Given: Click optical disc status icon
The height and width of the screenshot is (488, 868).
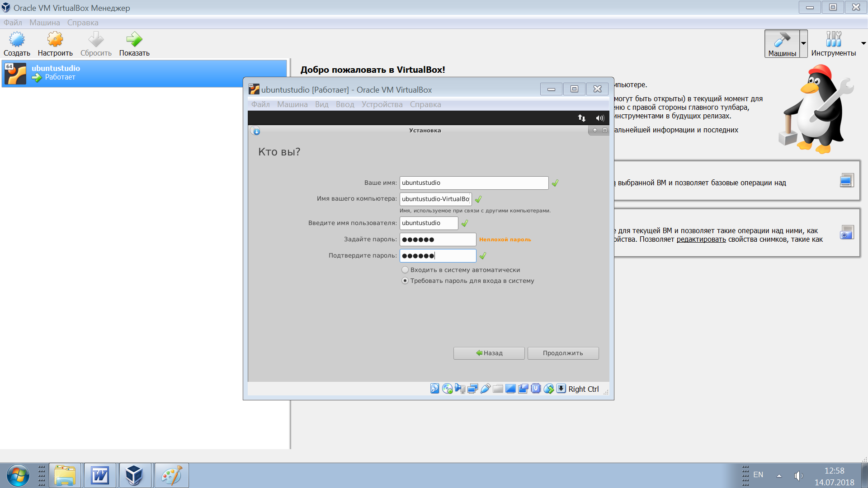Looking at the screenshot, I should point(447,389).
